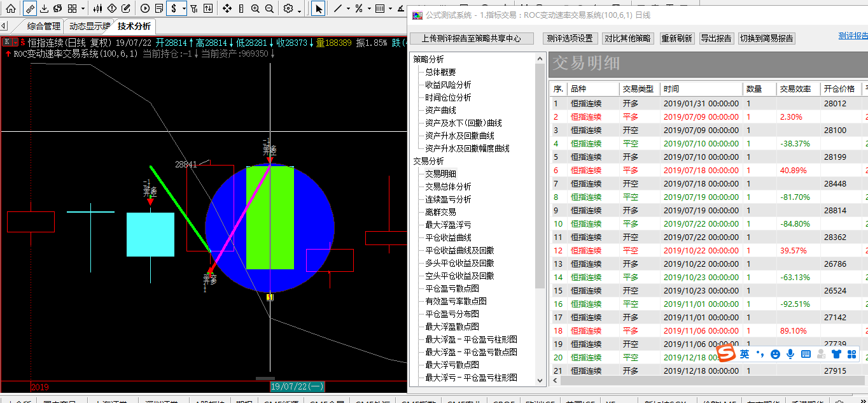This screenshot has width=868, height=403.
Task: Click the 开仓价格 column header
Action: [841, 89]
